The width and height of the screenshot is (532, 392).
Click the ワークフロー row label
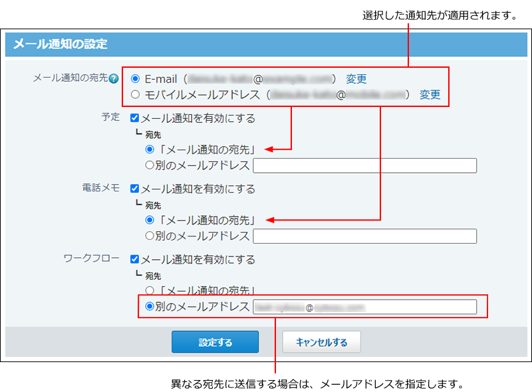(x=92, y=258)
